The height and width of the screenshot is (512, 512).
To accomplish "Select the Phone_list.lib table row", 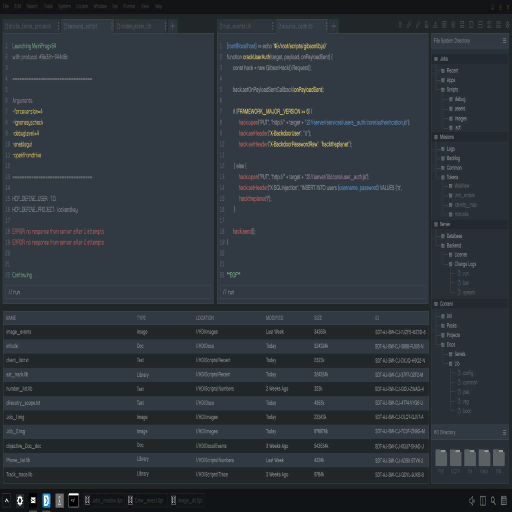I will pos(216,460).
